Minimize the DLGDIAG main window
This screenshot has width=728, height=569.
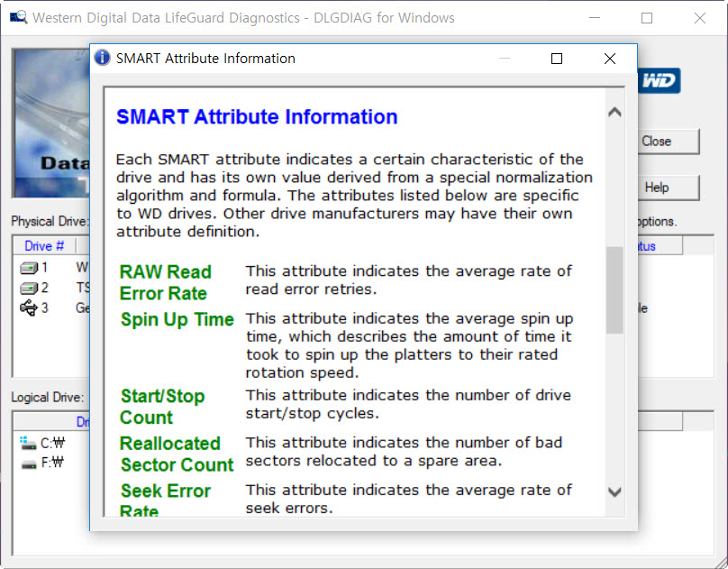coord(595,18)
